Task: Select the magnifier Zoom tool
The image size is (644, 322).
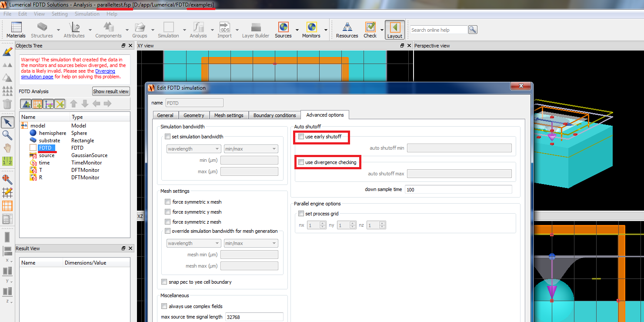Action: 7,135
